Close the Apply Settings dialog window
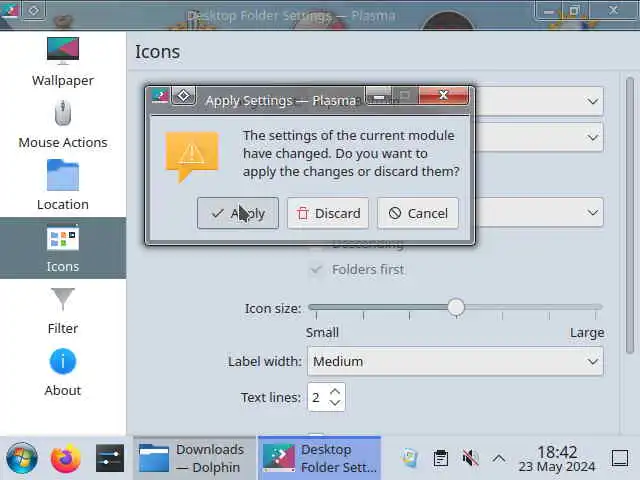Image resolution: width=640 pixels, height=480 pixels. click(x=444, y=96)
